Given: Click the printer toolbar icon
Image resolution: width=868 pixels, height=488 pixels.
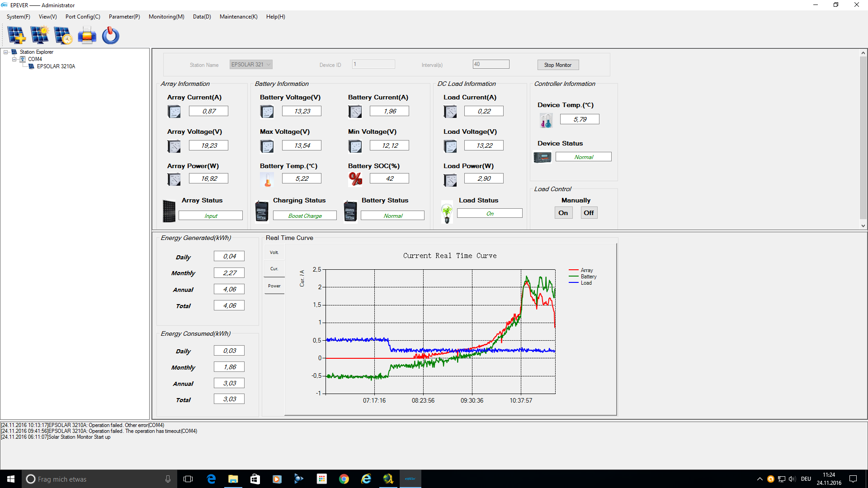Looking at the screenshot, I should pos(87,35).
